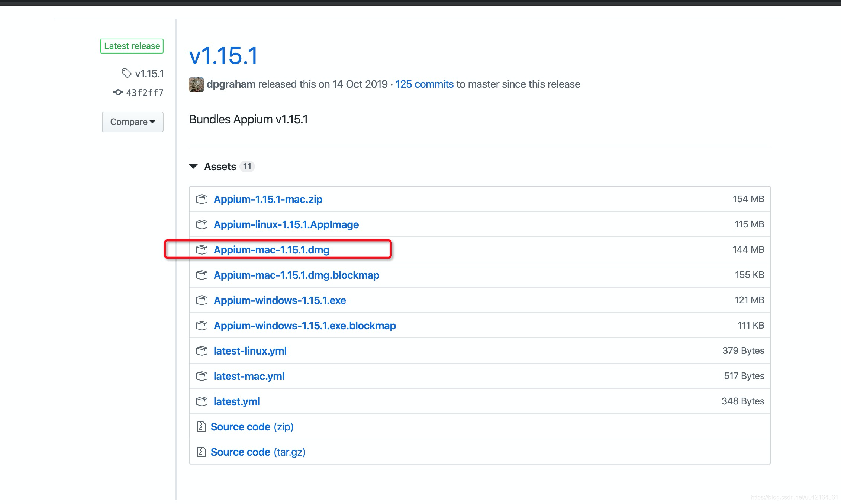Open latest-mac.yml asset
841x504 pixels.
(249, 376)
